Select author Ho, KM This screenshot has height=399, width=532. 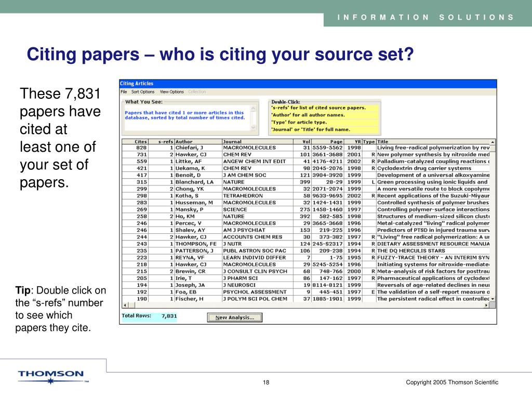pos(185,217)
